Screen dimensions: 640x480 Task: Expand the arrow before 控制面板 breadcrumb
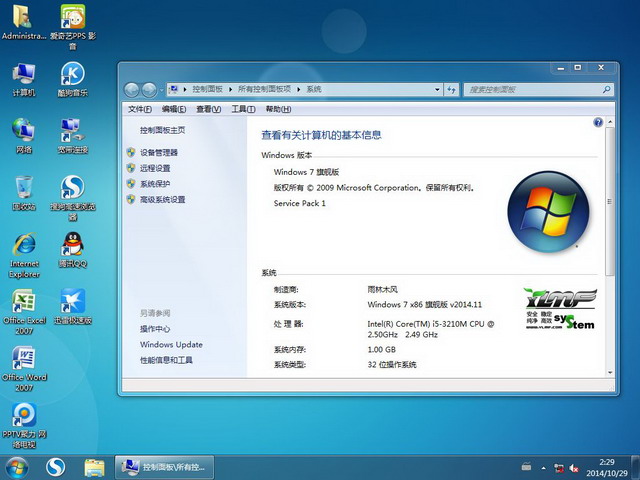click(185, 89)
